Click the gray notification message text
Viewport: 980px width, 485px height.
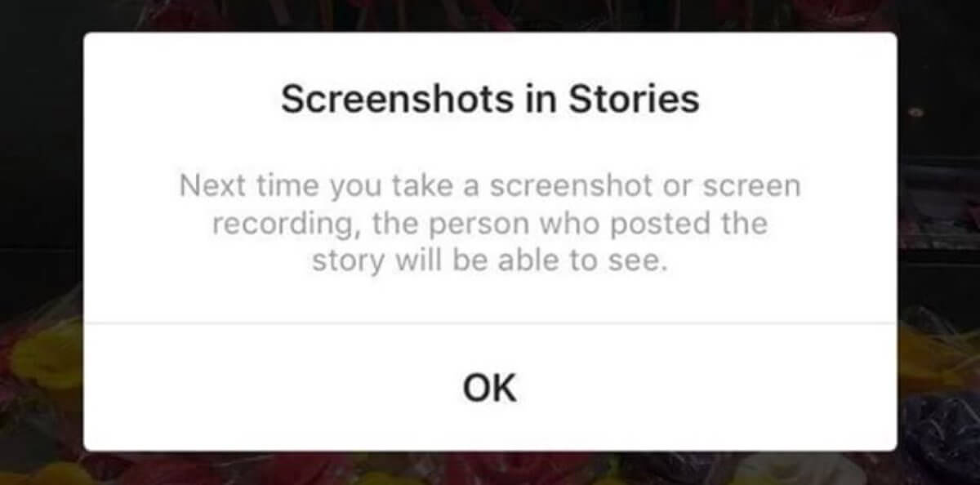[490, 225]
